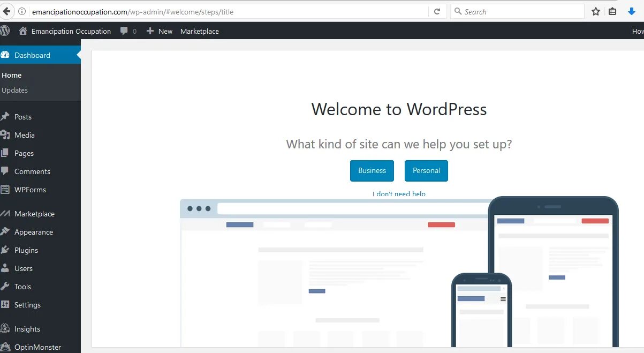644x353 pixels.
Task: Click the home icon beside site name
Action: coord(23,31)
